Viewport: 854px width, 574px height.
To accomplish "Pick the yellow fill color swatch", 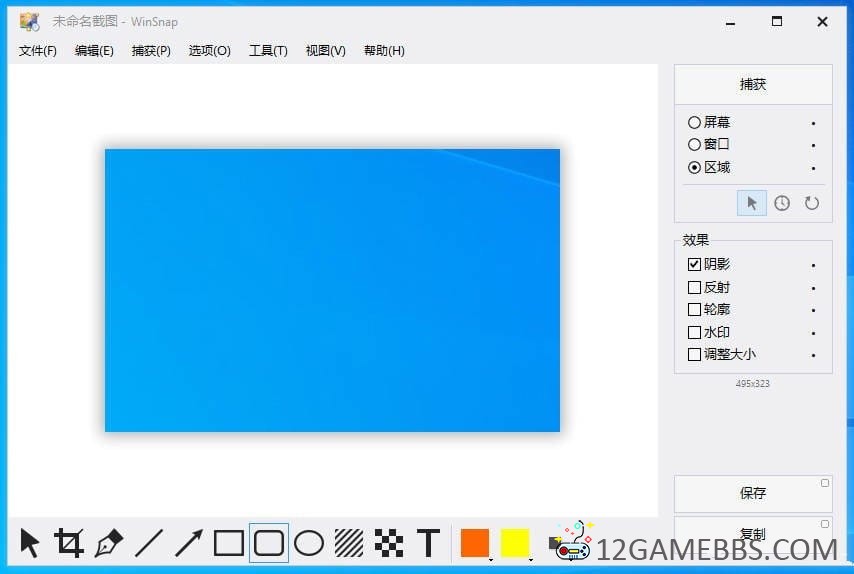I will [x=515, y=543].
